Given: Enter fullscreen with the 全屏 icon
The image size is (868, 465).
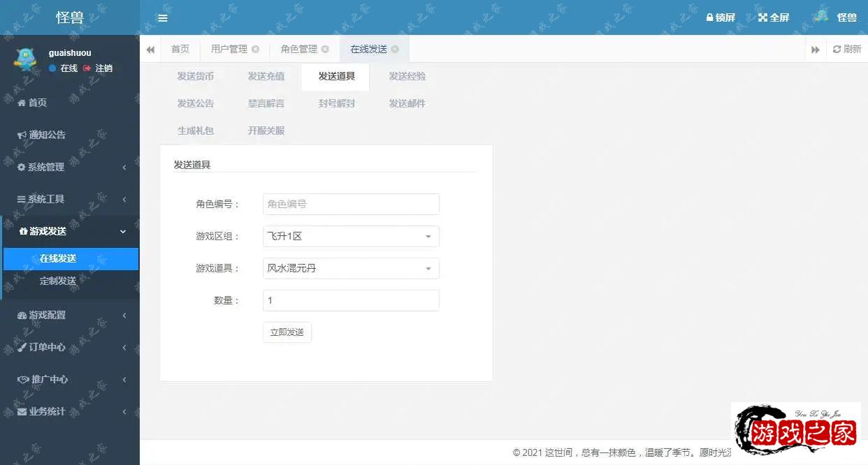Looking at the screenshot, I should pyautogui.click(x=762, y=17).
